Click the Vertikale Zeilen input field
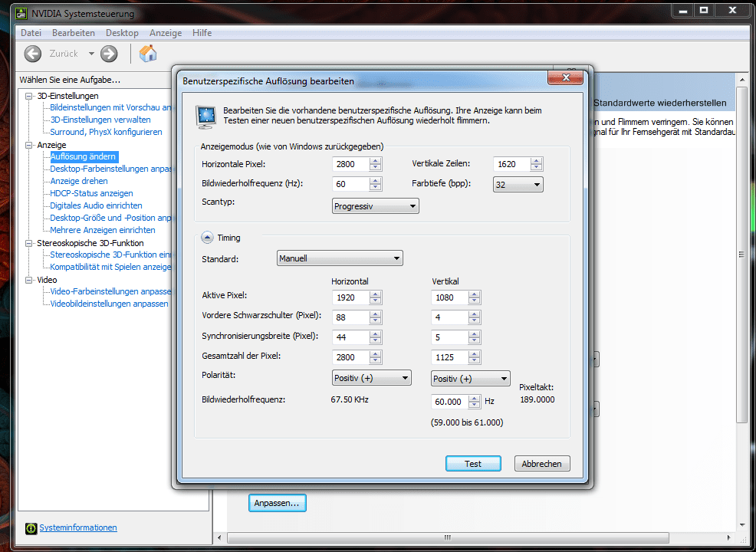The image size is (756, 552). pyautogui.click(x=512, y=164)
